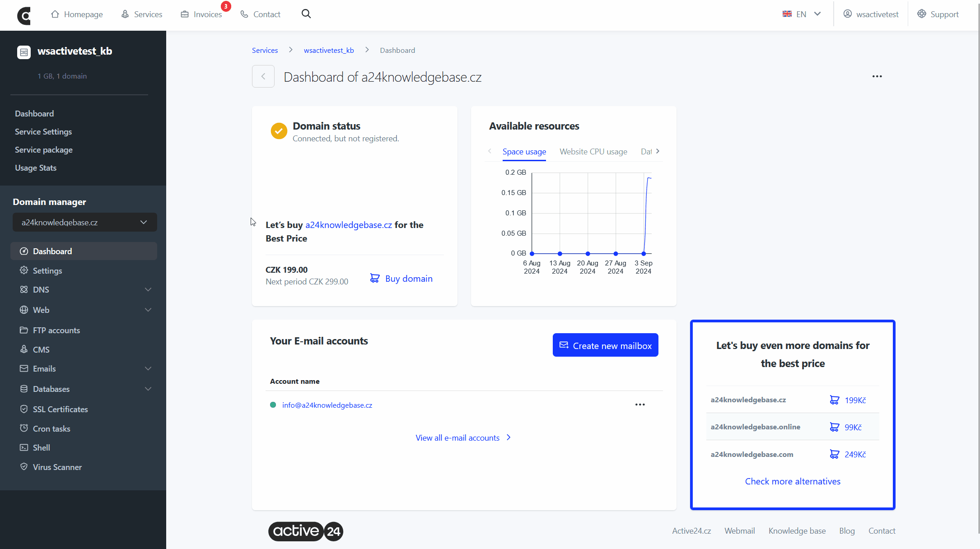
Task: Open Knowledge base footer link
Action: (x=797, y=531)
